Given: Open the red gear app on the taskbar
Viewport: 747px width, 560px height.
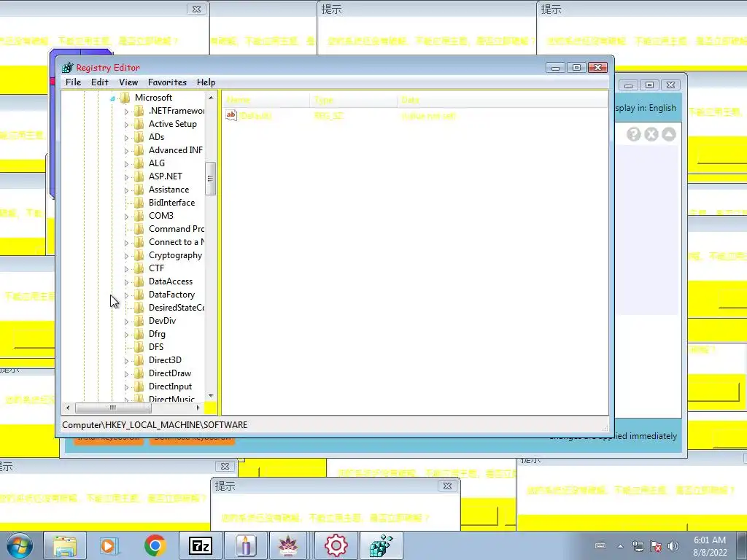Looking at the screenshot, I should [x=336, y=545].
